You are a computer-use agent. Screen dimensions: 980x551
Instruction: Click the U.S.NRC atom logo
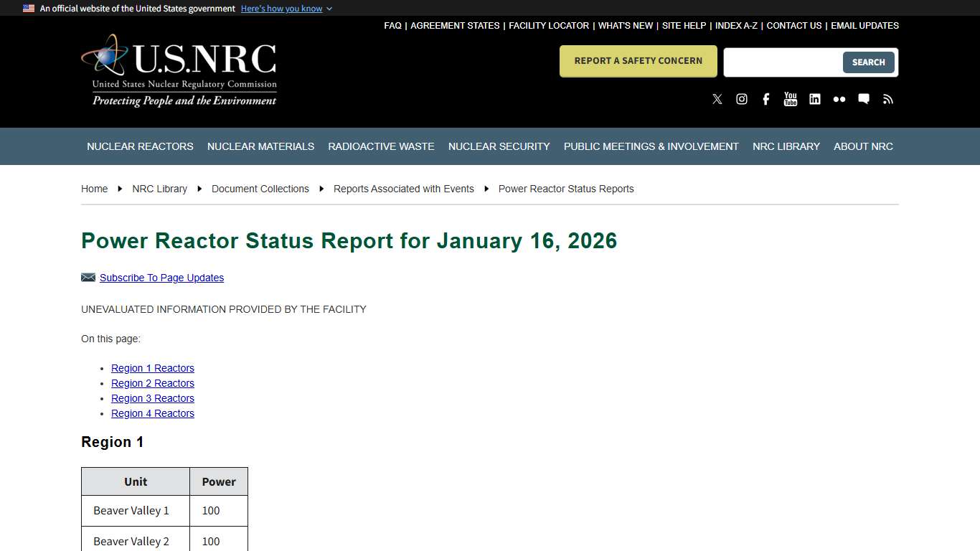tap(179, 70)
